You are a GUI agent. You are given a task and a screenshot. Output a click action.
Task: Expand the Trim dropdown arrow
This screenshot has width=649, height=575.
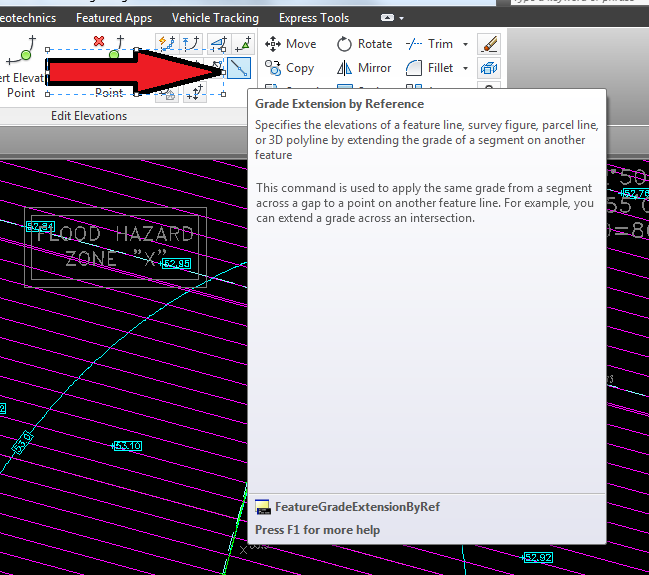[x=465, y=44]
